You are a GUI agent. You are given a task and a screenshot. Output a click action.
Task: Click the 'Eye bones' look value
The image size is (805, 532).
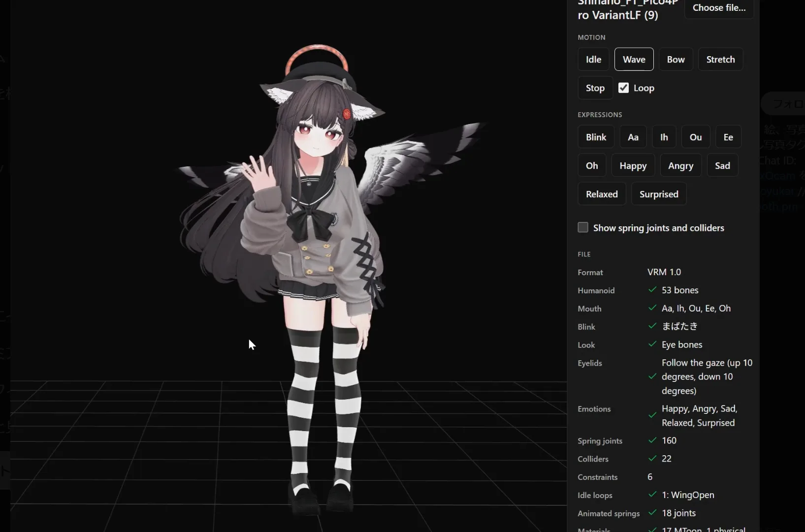tap(682, 345)
